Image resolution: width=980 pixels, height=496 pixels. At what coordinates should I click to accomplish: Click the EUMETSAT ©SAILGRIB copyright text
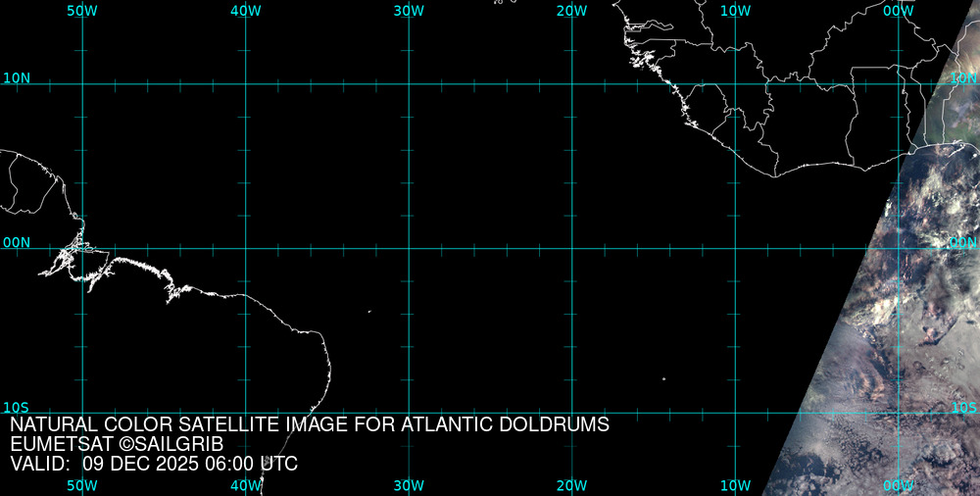click(x=117, y=444)
